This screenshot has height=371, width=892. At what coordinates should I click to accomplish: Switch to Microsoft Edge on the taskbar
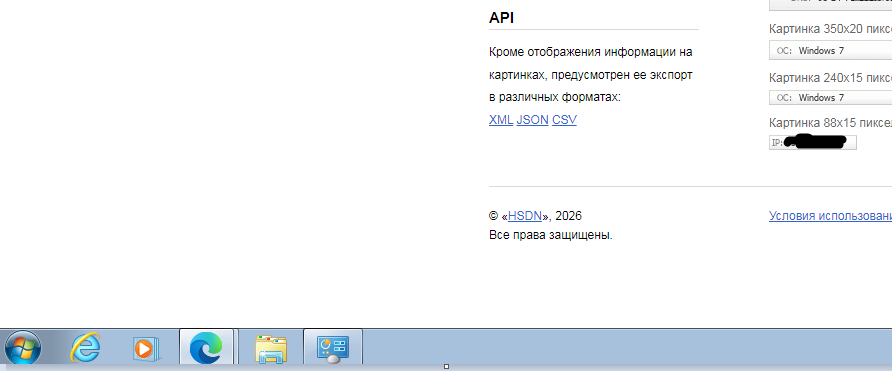tap(206, 347)
